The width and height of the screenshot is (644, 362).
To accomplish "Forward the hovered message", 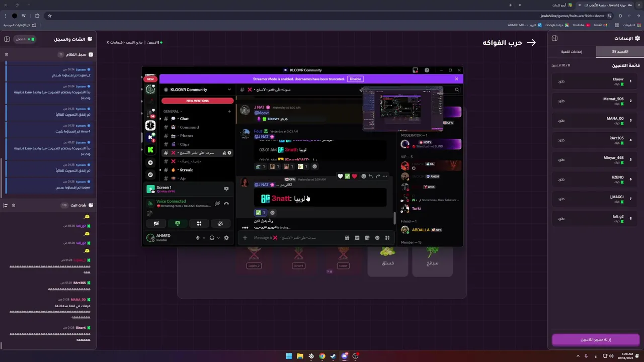I will click(378, 176).
